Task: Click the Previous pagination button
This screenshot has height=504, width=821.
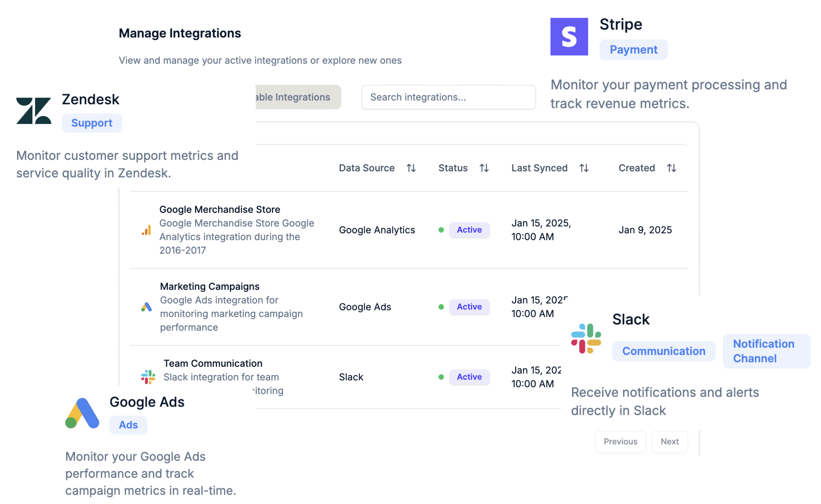Action: point(620,441)
